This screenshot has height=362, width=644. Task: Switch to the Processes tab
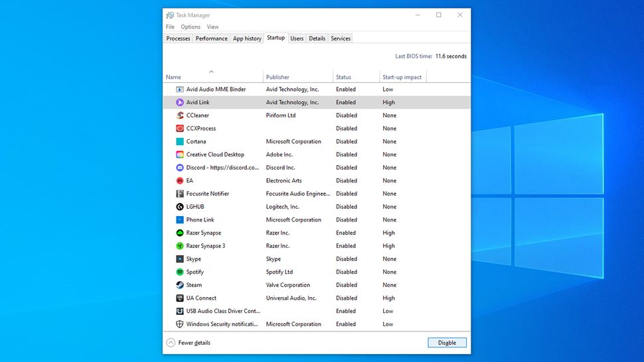[x=178, y=38]
